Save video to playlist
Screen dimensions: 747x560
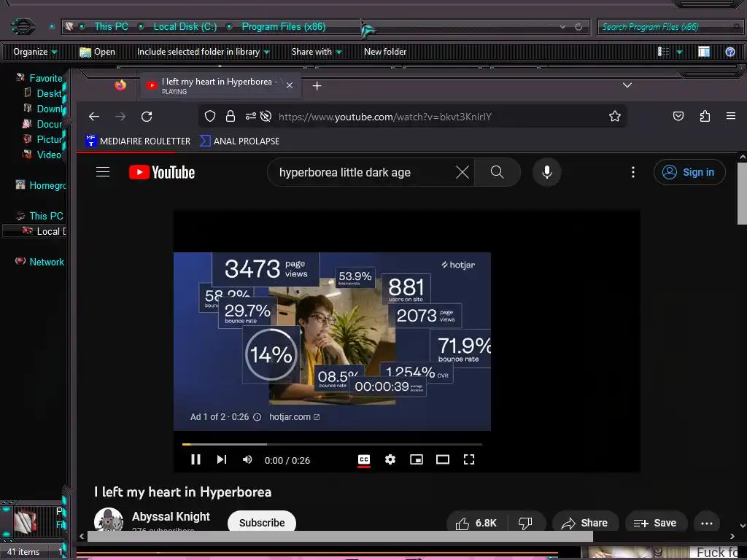coord(656,523)
